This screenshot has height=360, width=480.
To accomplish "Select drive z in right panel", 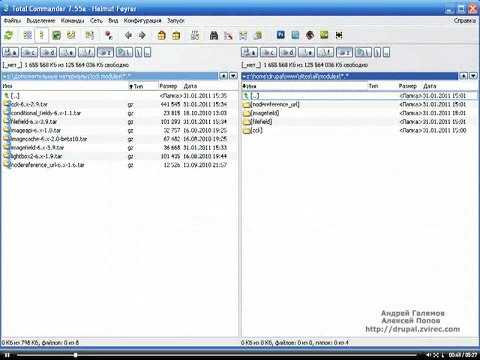I will click(x=344, y=52).
